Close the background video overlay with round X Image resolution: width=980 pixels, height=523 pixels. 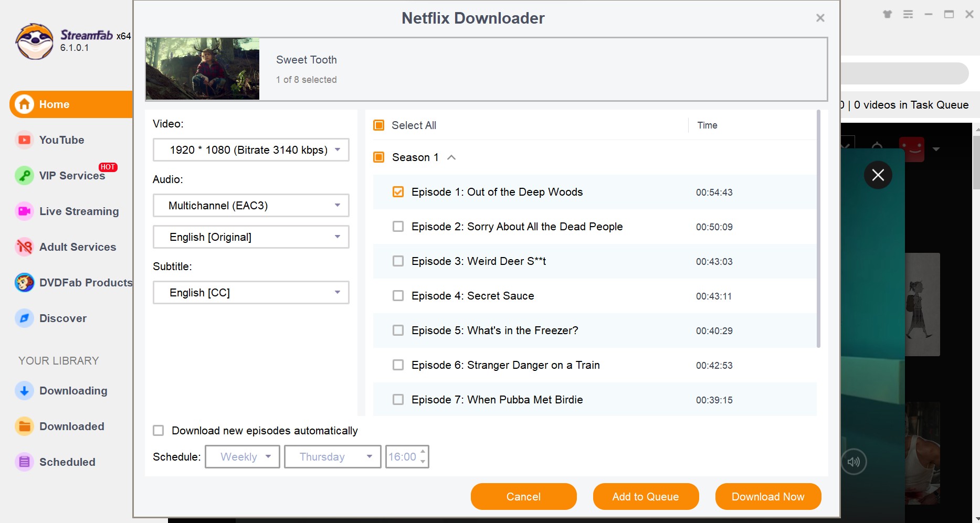878,175
